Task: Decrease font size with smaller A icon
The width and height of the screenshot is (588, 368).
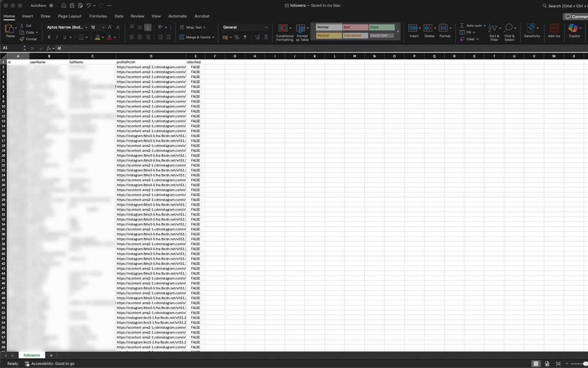Action: tap(118, 27)
